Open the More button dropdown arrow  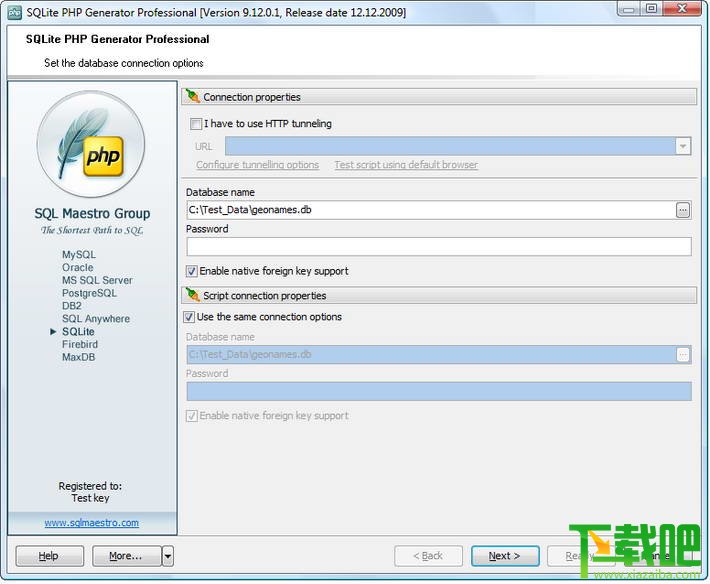click(x=168, y=556)
